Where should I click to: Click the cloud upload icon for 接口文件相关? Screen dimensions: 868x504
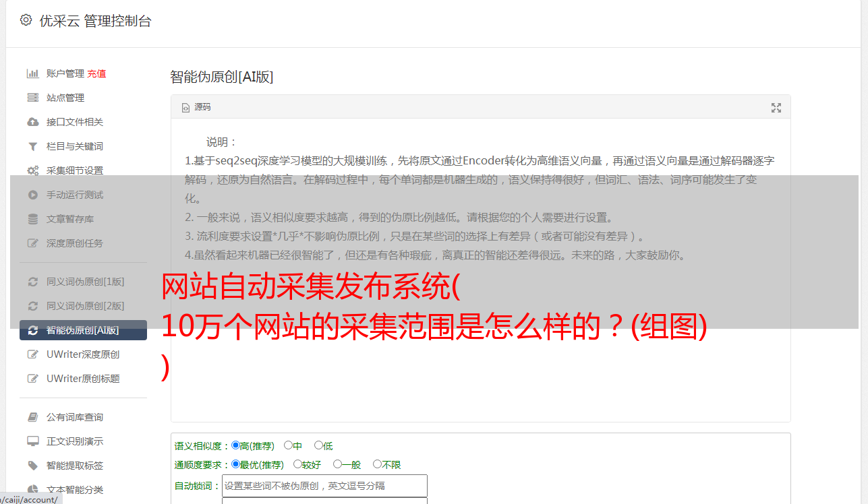point(32,122)
